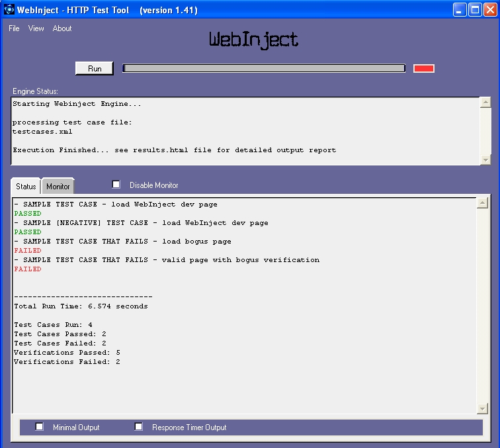Click the 'SAMPLE [NEGATIVE] TEST CASE' line
This screenshot has width=500, height=448.
pyautogui.click(x=142, y=223)
